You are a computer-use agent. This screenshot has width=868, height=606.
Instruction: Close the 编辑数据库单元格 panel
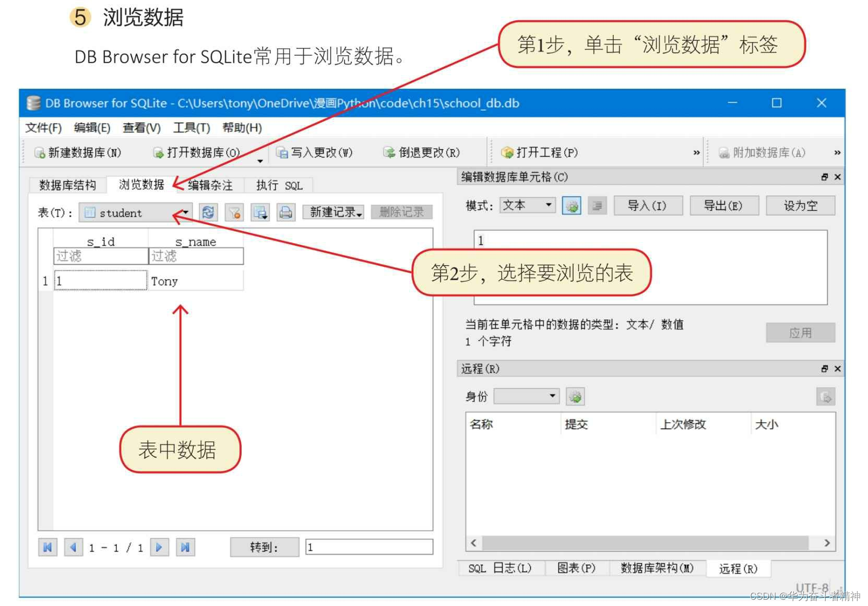[x=837, y=177]
